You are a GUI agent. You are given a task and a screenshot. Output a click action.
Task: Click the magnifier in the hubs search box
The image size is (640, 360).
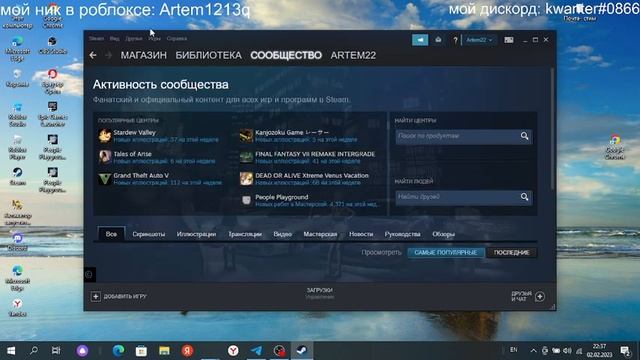click(x=524, y=136)
